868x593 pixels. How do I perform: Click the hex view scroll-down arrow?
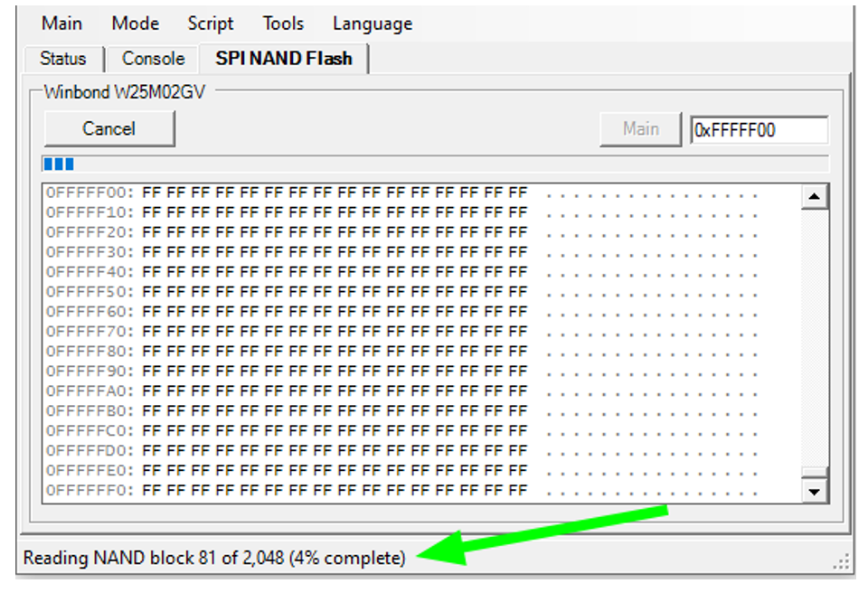815,491
